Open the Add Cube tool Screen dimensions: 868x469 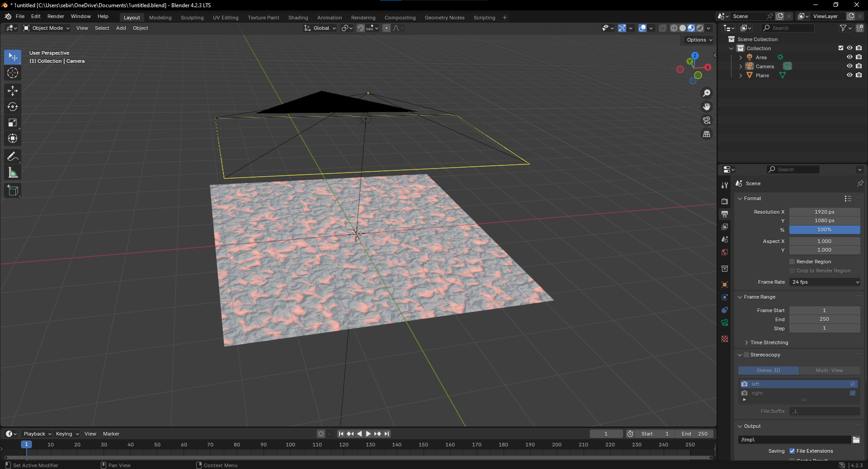[x=13, y=190]
